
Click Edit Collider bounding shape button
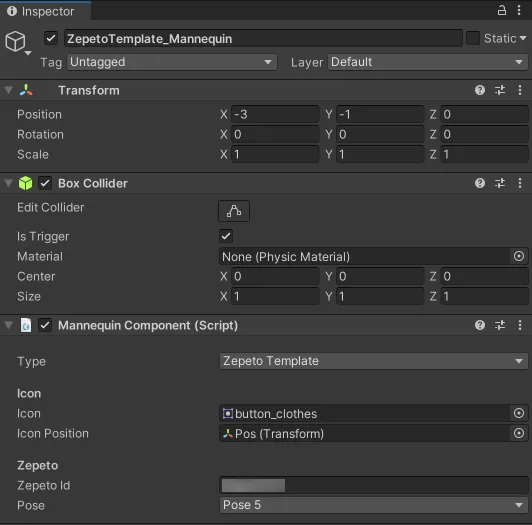point(234,211)
